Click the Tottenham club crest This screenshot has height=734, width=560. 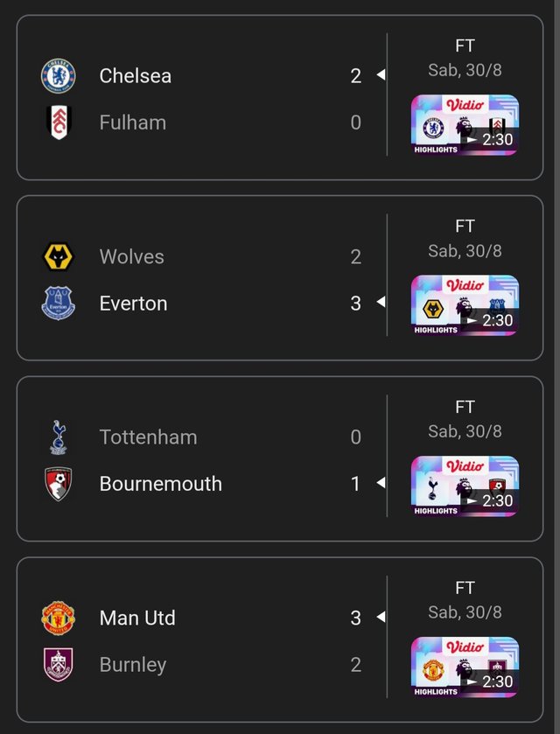(x=58, y=437)
